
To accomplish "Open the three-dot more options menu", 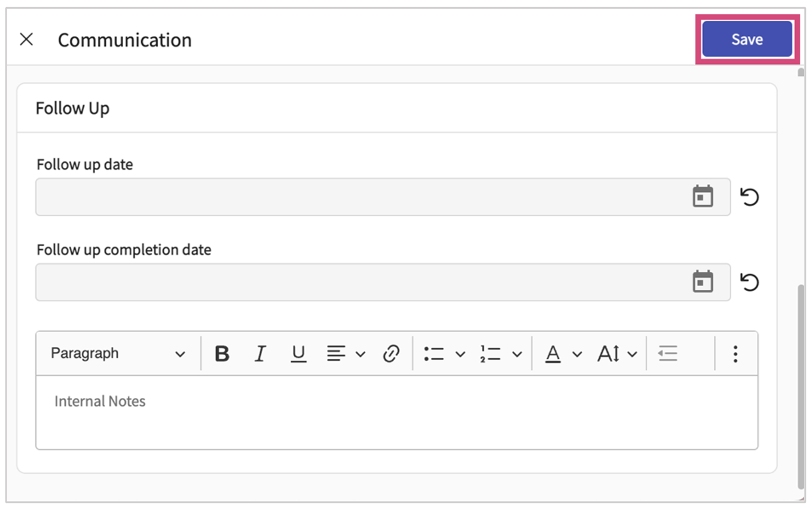I will (735, 354).
